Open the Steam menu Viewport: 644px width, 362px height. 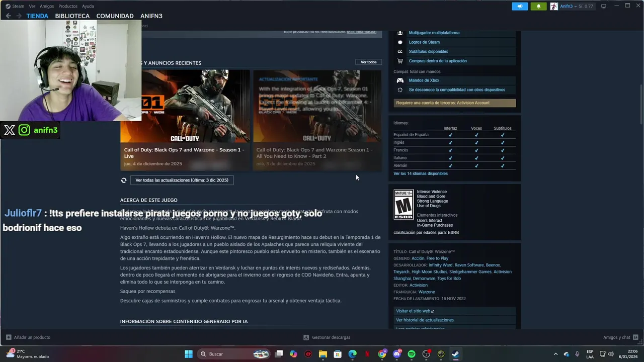click(x=18, y=6)
